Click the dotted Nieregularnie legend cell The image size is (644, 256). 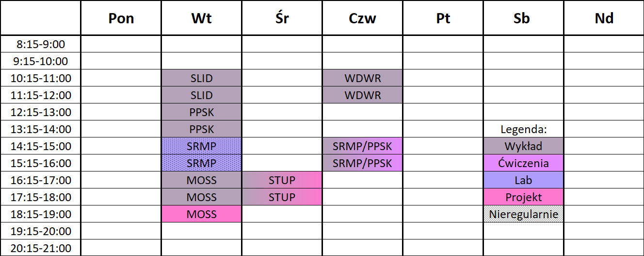point(523,214)
